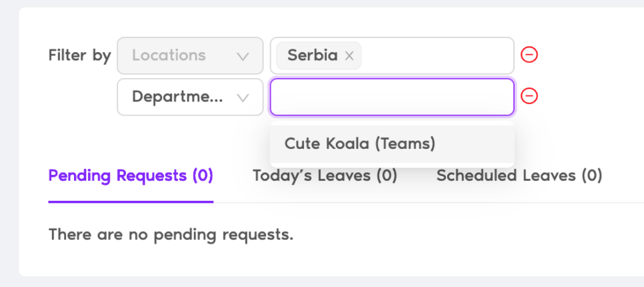Open the Departments filter type combo box
This screenshot has width=644, height=287.
[x=190, y=97]
